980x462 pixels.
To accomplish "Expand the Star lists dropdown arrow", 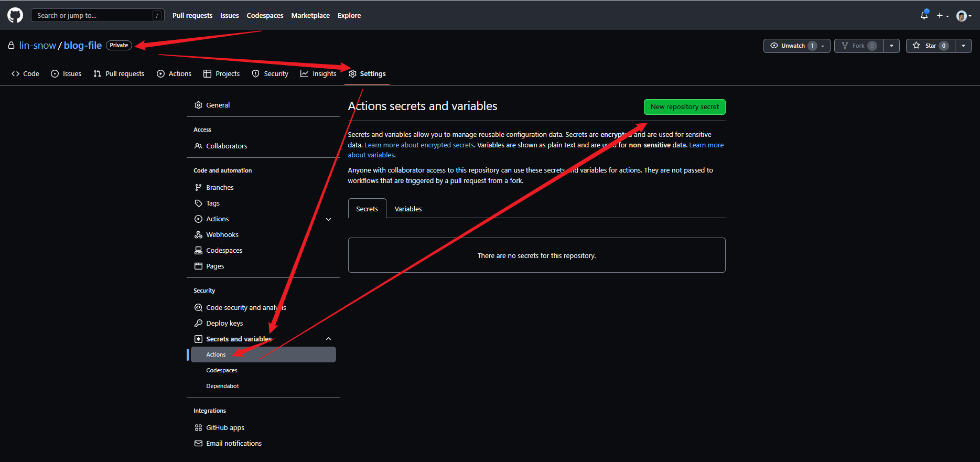I will tap(963, 46).
